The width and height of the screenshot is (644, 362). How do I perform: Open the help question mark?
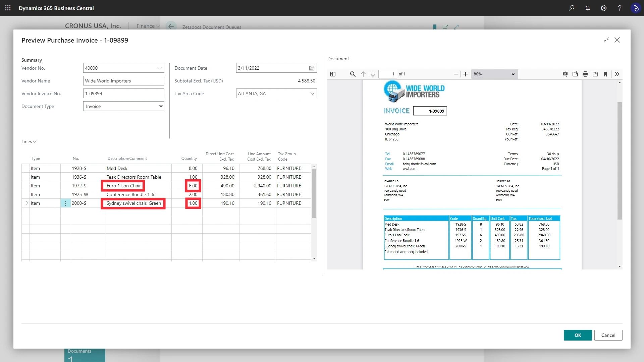click(x=620, y=8)
